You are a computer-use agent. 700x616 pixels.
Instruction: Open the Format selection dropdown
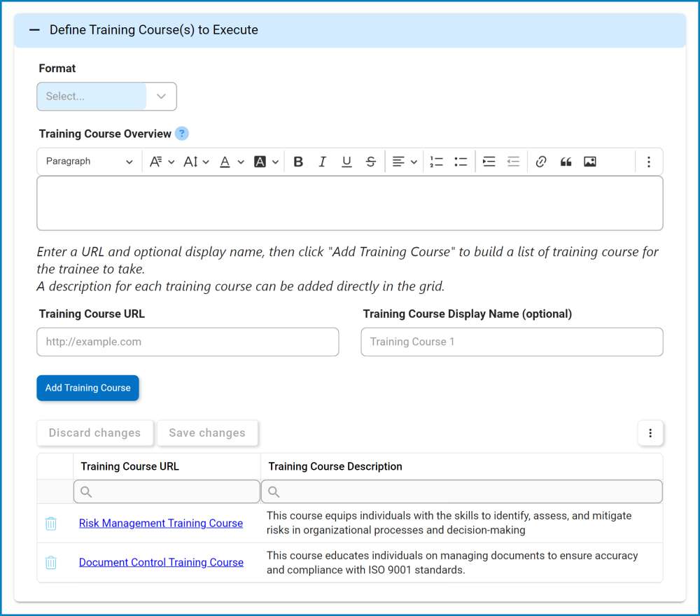pyautogui.click(x=106, y=96)
